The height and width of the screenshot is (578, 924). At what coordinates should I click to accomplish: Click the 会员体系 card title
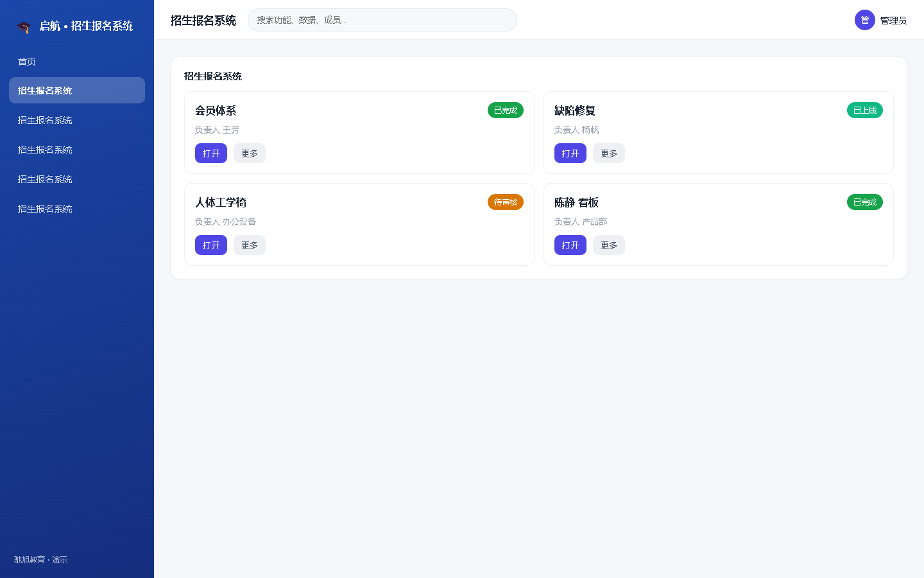pyautogui.click(x=216, y=110)
